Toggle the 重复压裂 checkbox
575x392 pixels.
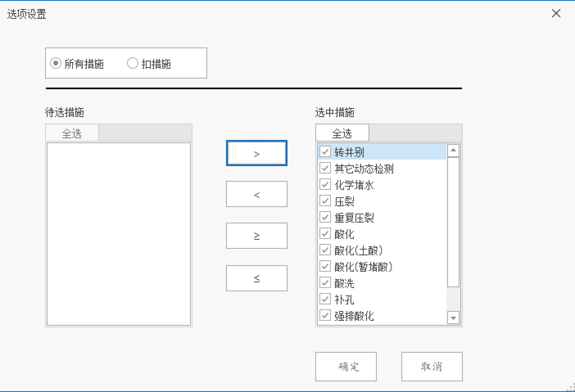(325, 217)
